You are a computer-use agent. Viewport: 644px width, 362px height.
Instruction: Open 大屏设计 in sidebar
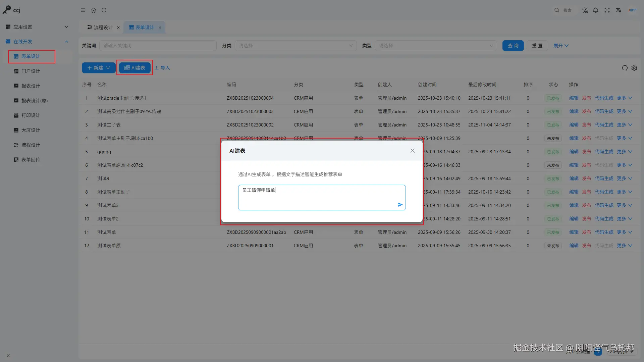(x=31, y=130)
